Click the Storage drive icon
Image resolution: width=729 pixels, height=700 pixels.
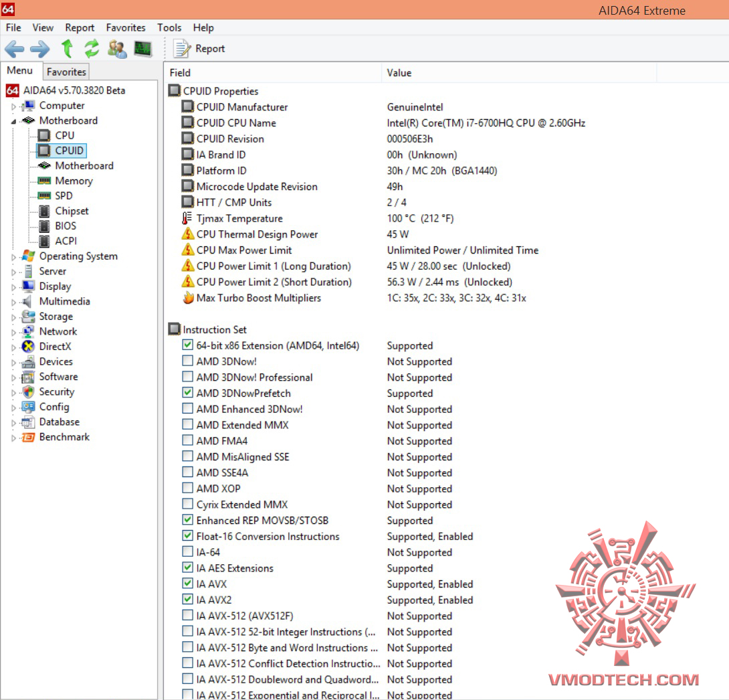point(28,317)
